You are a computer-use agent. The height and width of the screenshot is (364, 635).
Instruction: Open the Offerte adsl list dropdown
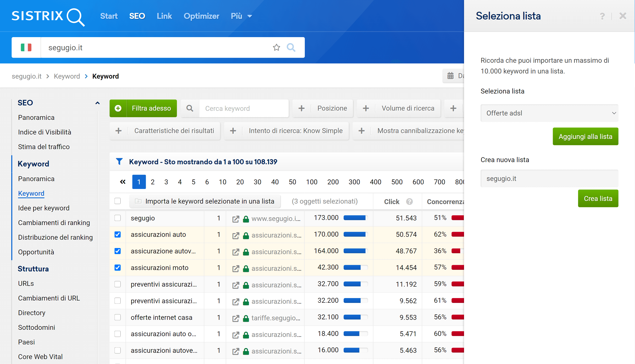point(550,113)
